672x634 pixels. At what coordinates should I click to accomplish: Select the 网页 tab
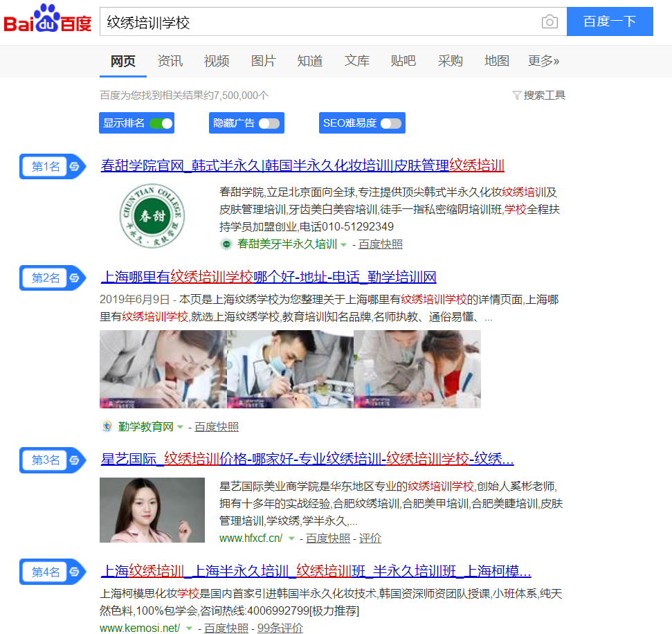pos(123,61)
